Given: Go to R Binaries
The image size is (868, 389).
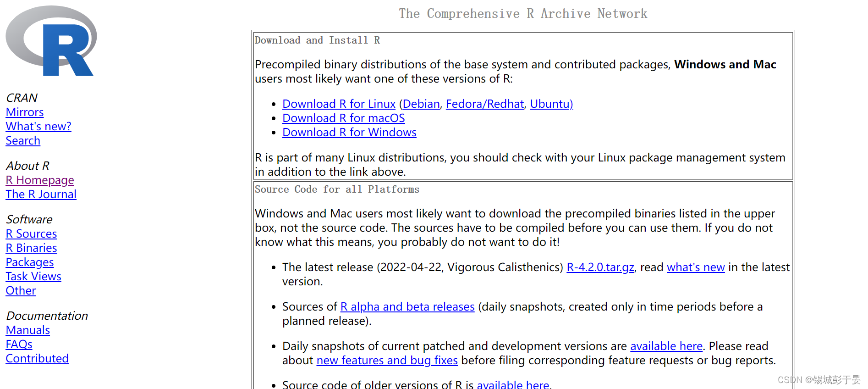Looking at the screenshot, I should click(31, 248).
